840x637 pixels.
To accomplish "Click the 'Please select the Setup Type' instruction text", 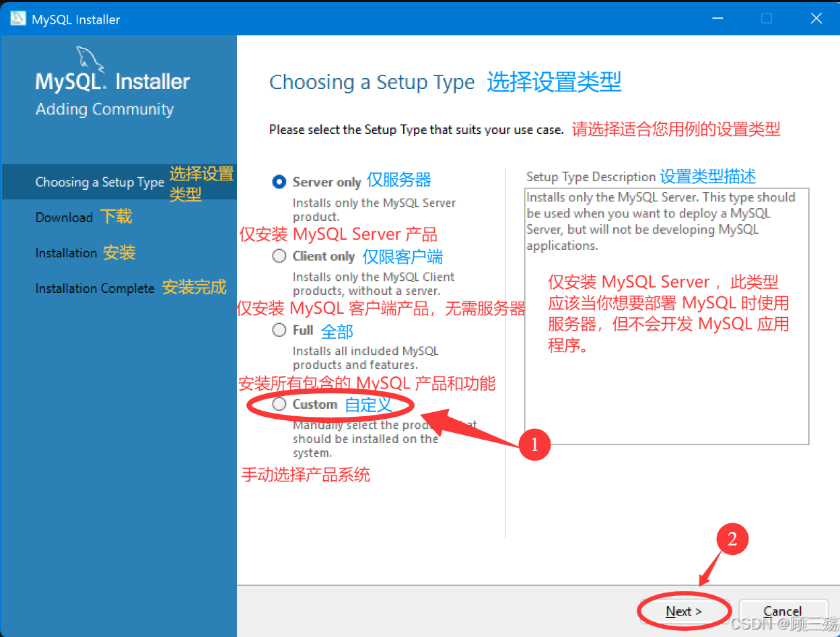I will point(416,129).
